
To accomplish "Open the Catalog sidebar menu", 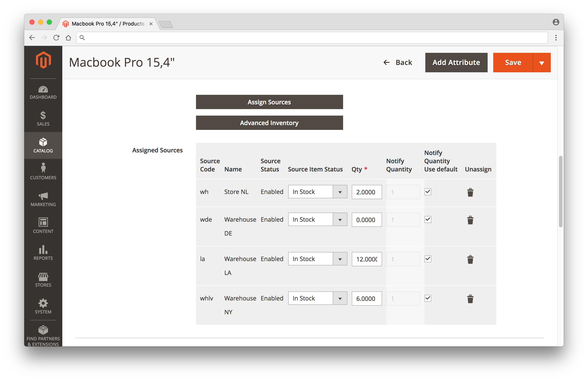I will [43, 145].
